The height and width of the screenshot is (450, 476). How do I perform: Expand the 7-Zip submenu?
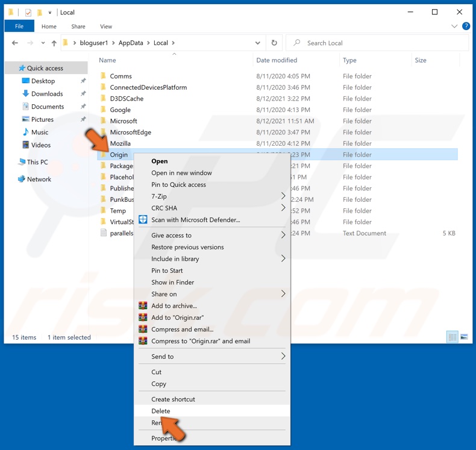click(x=212, y=196)
